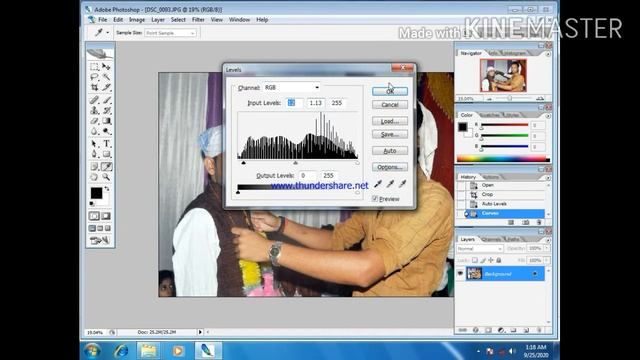This screenshot has height=360, width=640.
Task: Swap foreground and background colors
Action: click(107, 189)
